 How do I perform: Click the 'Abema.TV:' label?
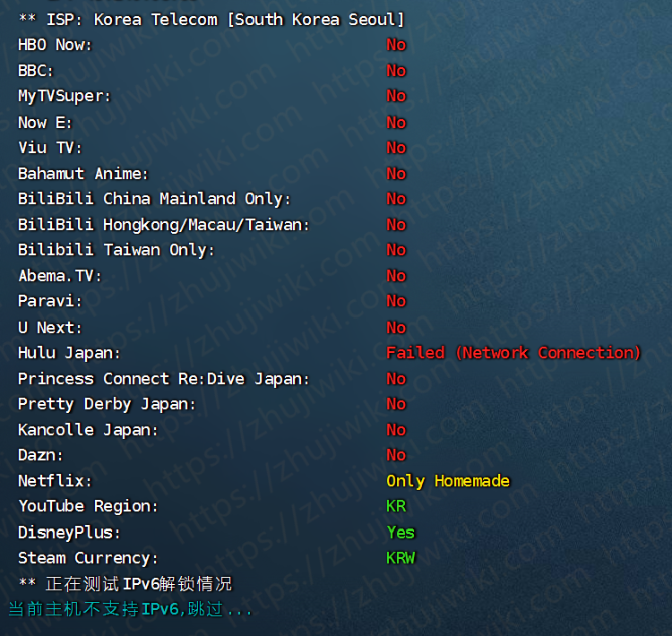(60, 276)
